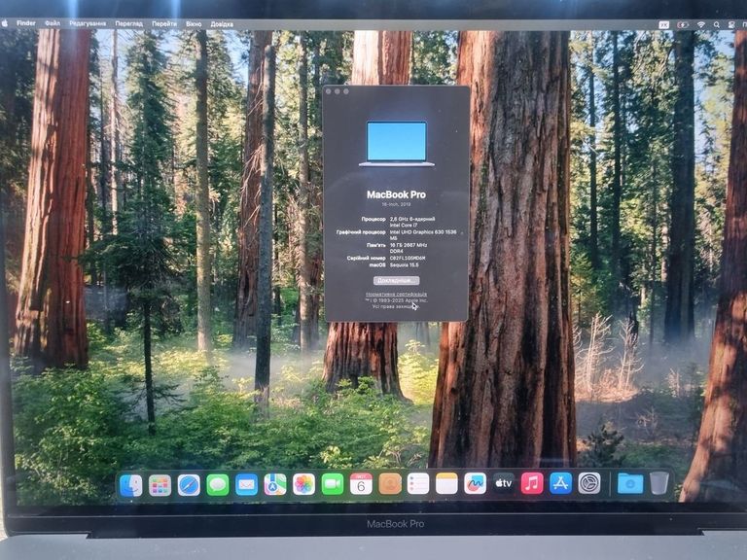Screen dimensions: 747x560
Task: Open Messages app in Dock
Action: pyautogui.click(x=218, y=485)
